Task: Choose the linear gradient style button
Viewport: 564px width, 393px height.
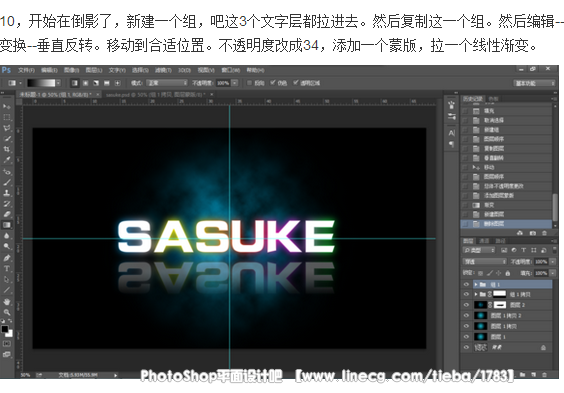Action: 74,83
